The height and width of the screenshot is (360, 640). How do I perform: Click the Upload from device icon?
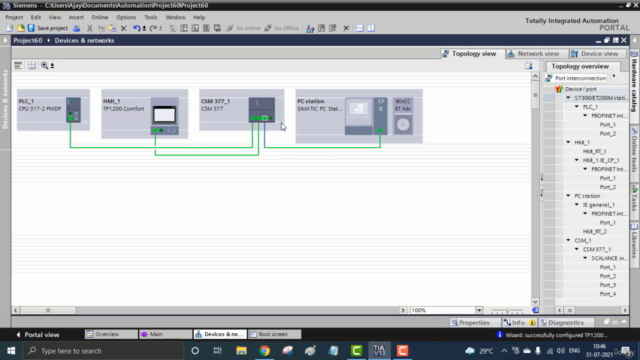[195, 28]
